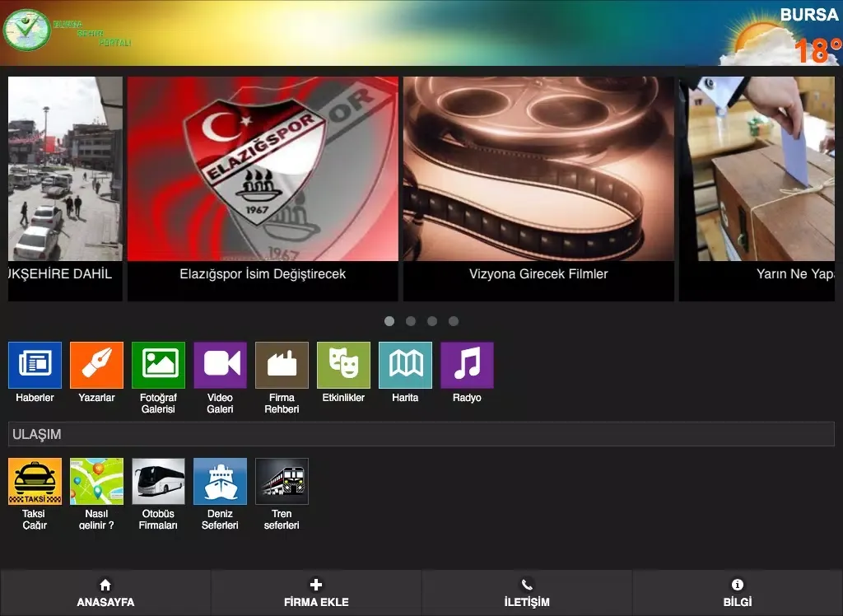Select the first carousel page dot
This screenshot has width=843, height=616.
click(x=389, y=321)
